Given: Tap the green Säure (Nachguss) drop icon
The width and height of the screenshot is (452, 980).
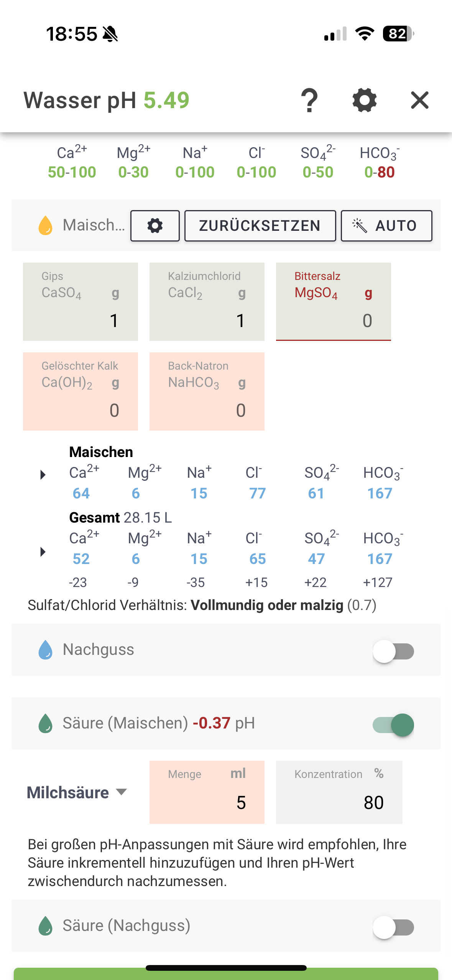Looking at the screenshot, I should tap(45, 926).
